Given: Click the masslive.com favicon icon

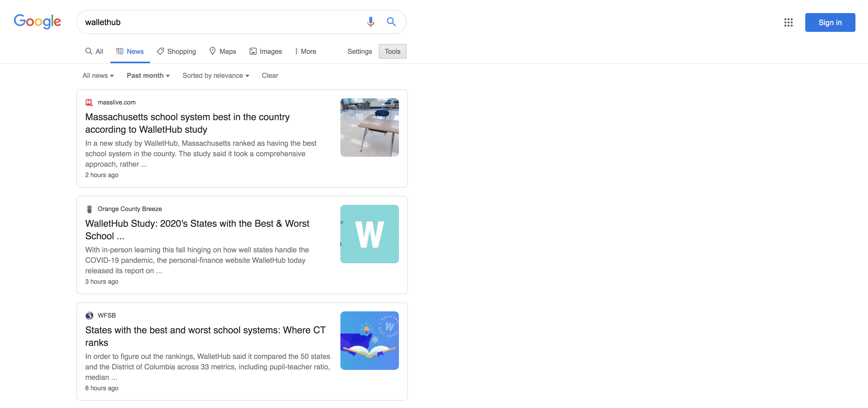Looking at the screenshot, I should (x=89, y=102).
